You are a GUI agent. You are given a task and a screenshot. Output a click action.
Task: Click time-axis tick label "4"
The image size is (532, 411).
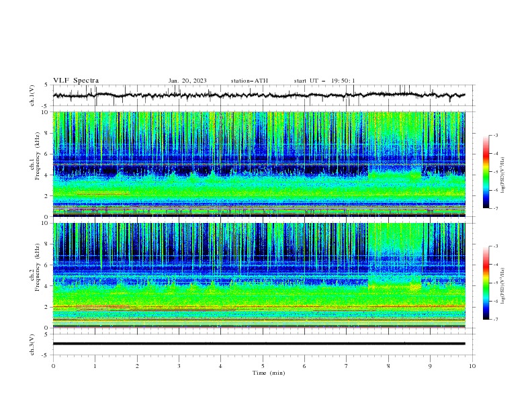point(221,366)
